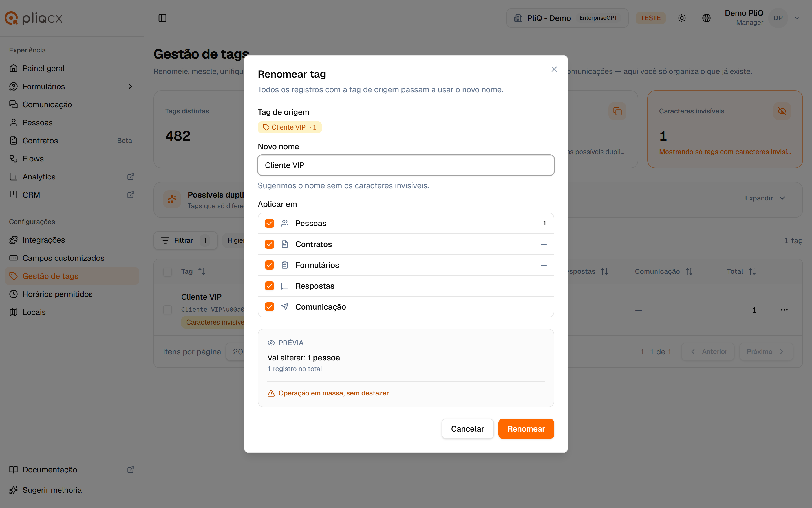Image resolution: width=812 pixels, height=508 pixels.
Task: Uncheck the Contratos checkbox
Action: 270,244
